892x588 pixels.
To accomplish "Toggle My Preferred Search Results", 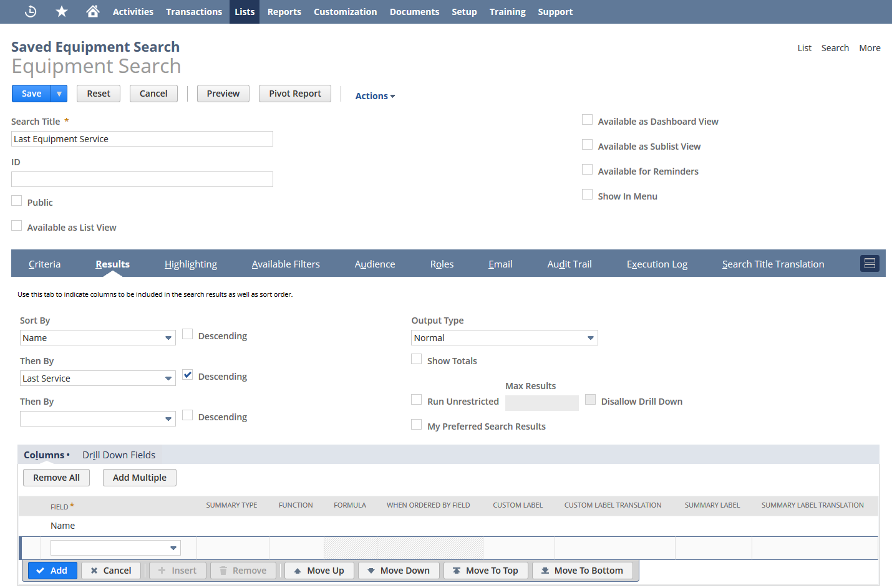I will [x=417, y=425].
